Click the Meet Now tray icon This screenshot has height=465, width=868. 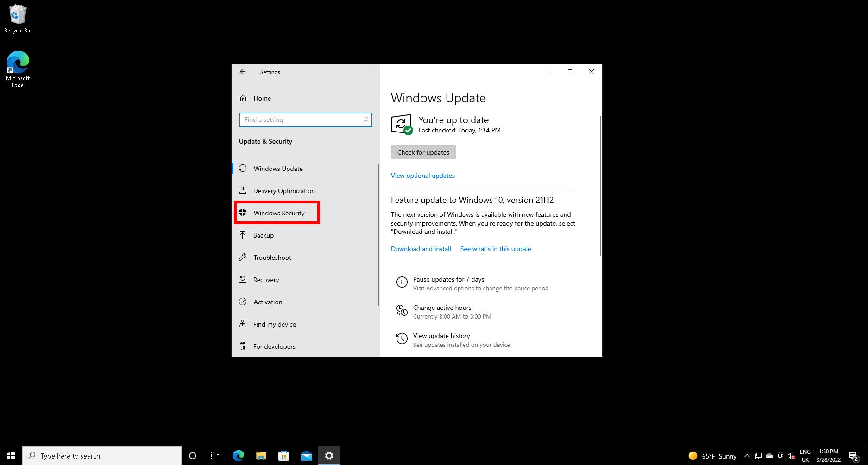[x=780, y=456]
